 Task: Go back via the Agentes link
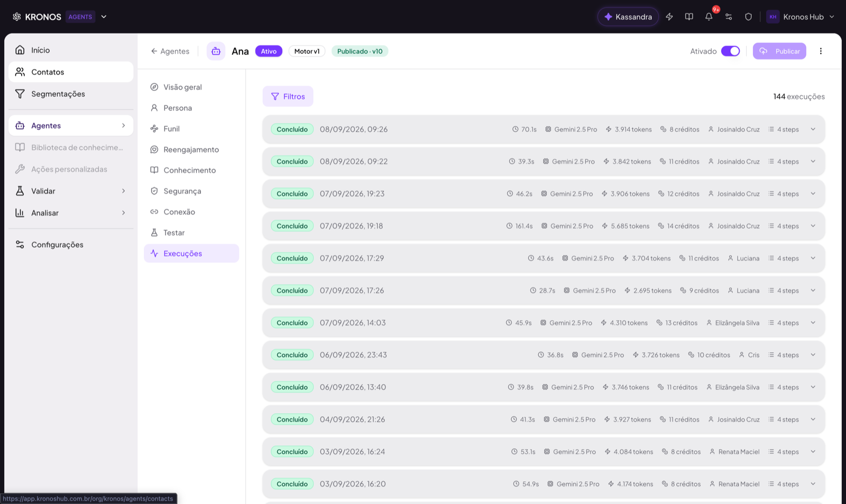coord(170,51)
